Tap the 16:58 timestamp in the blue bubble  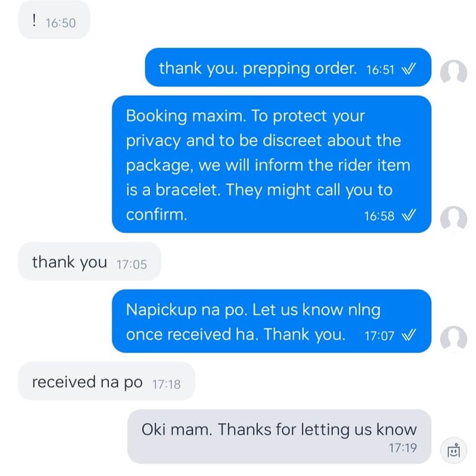coord(379,216)
